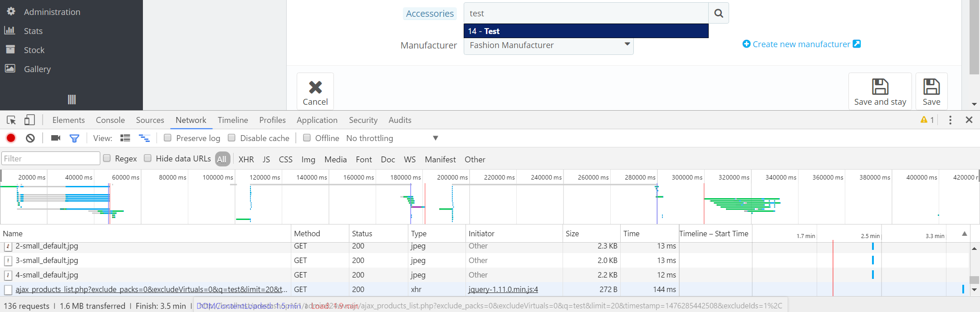This screenshot has width=980, height=312.
Task: Switch to the Console tab
Action: (x=110, y=120)
